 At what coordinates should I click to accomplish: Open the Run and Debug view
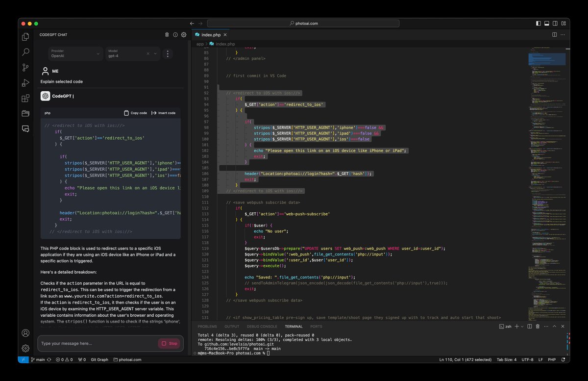(25, 83)
